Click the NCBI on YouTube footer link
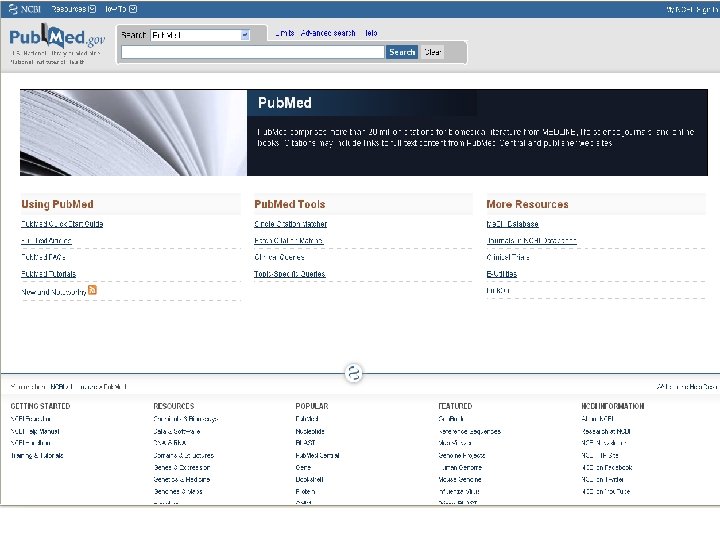Viewport: 720px width, 540px height. click(606, 491)
